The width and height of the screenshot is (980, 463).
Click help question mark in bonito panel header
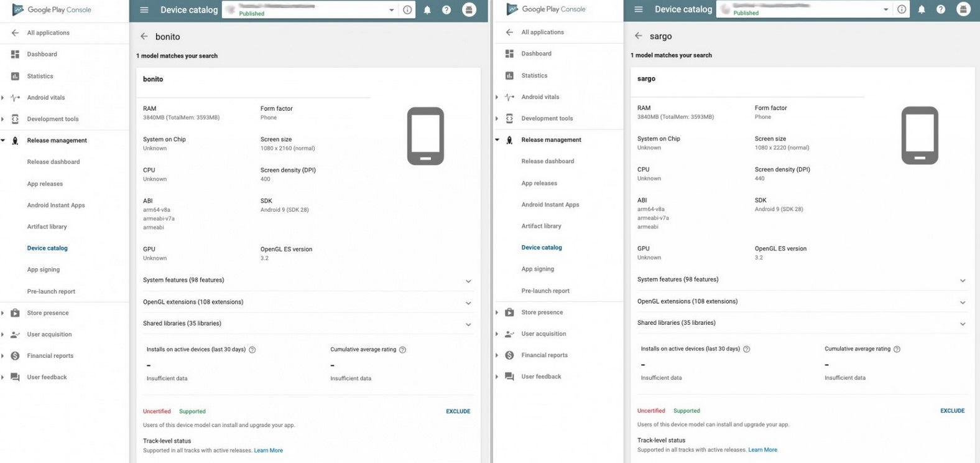(446, 10)
